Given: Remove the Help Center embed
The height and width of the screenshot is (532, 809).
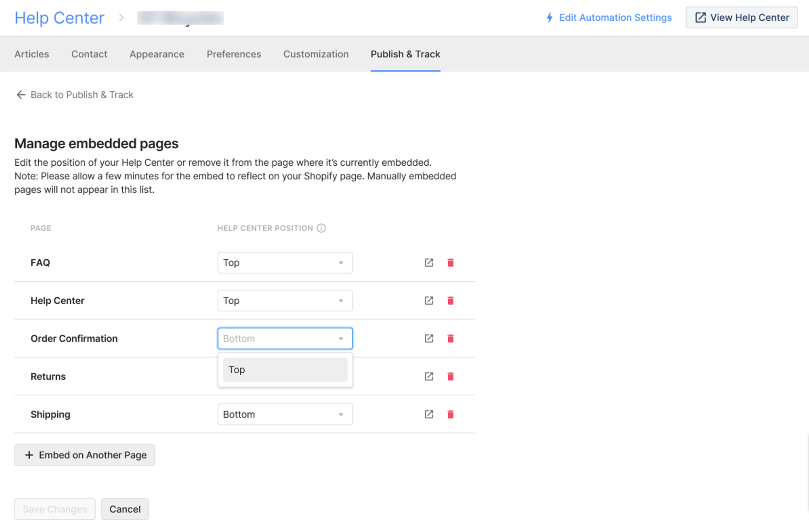Looking at the screenshot, I should [450, 300].
